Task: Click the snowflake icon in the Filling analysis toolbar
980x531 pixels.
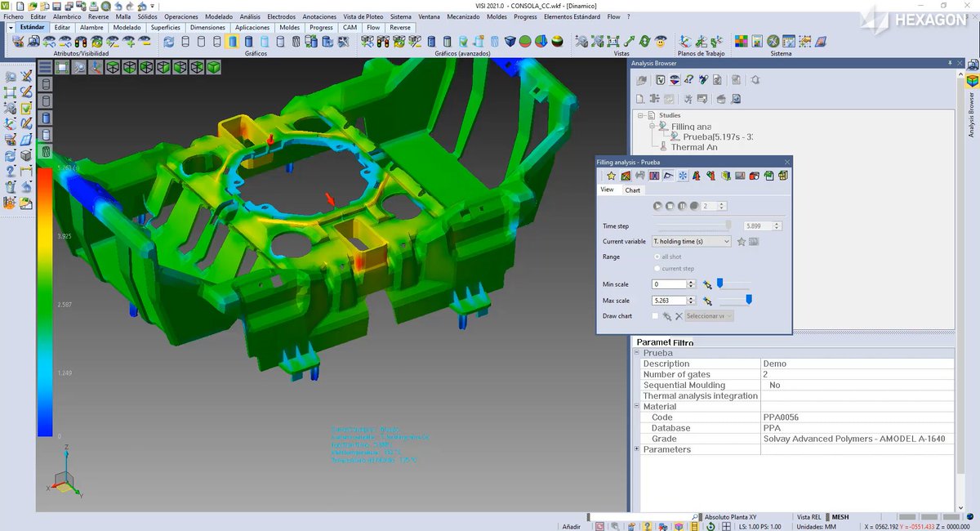Action: (683, 175)
